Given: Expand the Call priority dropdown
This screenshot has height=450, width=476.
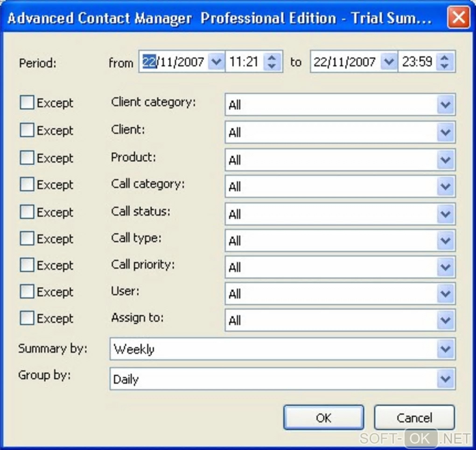Looking at the screenshot, I should 446,267.
